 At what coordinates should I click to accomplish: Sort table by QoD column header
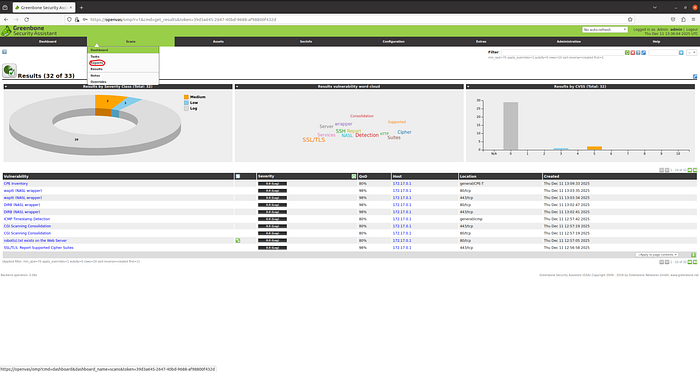(363, 176)
